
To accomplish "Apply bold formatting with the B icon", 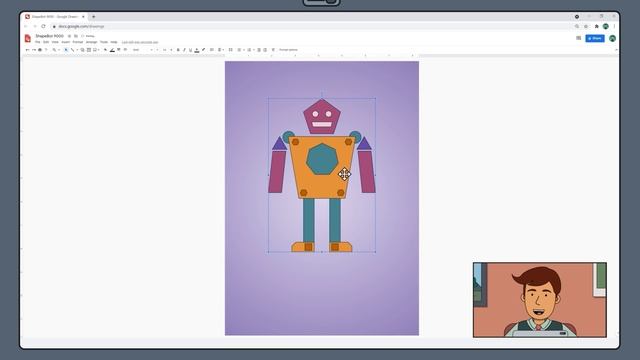I will 178,50.
